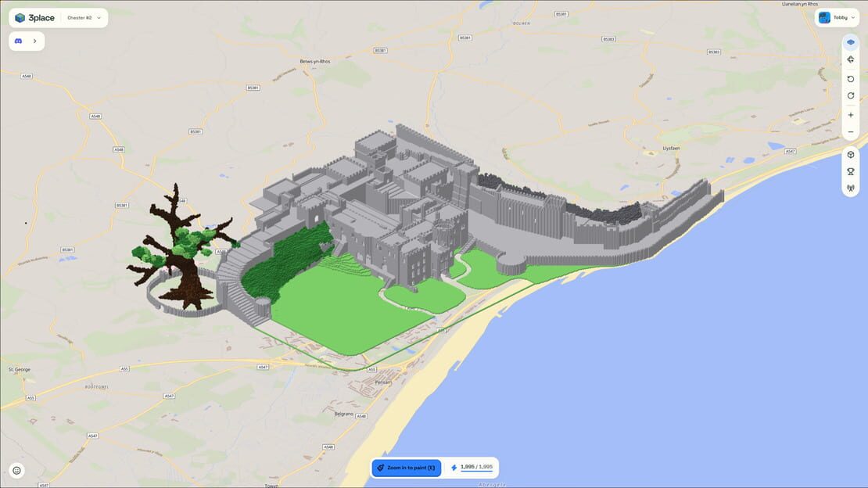
Task: Open the Chester #2 server dropdown
Action: coord(84,18)
